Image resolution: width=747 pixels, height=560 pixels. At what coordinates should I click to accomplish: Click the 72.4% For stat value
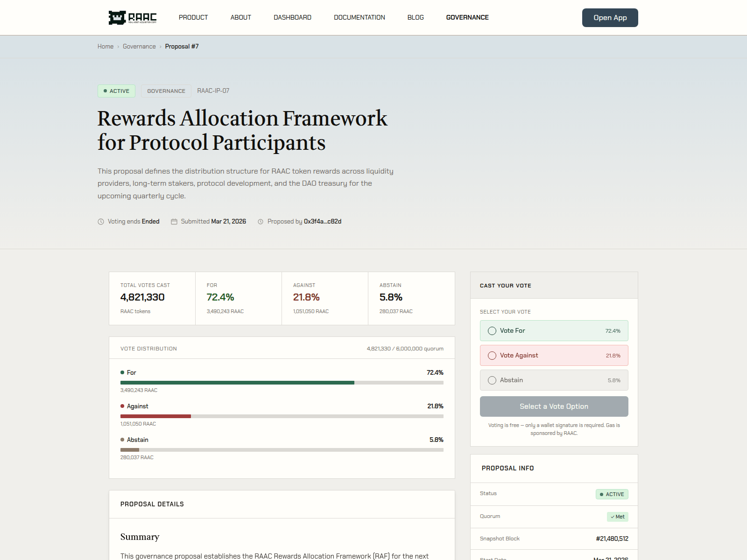220,297
